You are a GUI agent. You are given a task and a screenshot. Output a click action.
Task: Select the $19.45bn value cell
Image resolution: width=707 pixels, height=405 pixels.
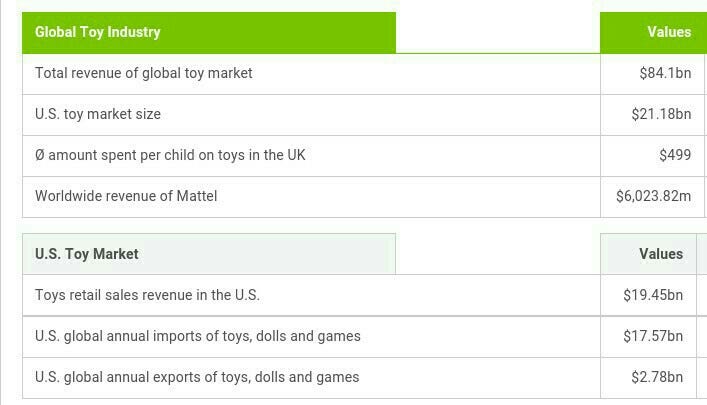click(x=648, y=295)
